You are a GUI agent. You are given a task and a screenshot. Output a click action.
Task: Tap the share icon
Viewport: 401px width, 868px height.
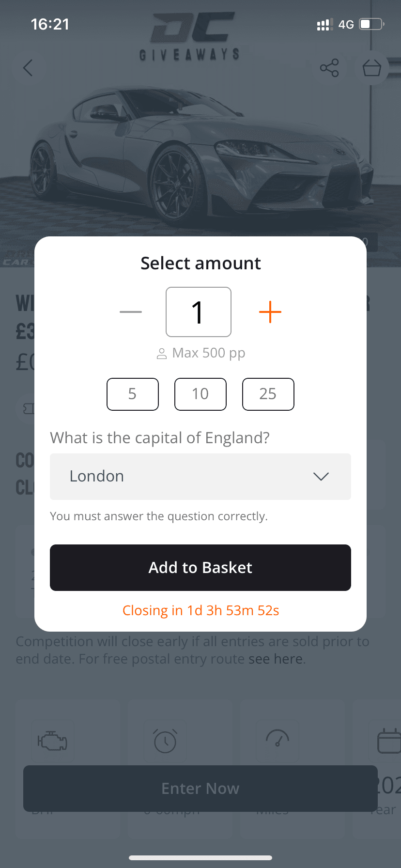[x=329, y=68]
